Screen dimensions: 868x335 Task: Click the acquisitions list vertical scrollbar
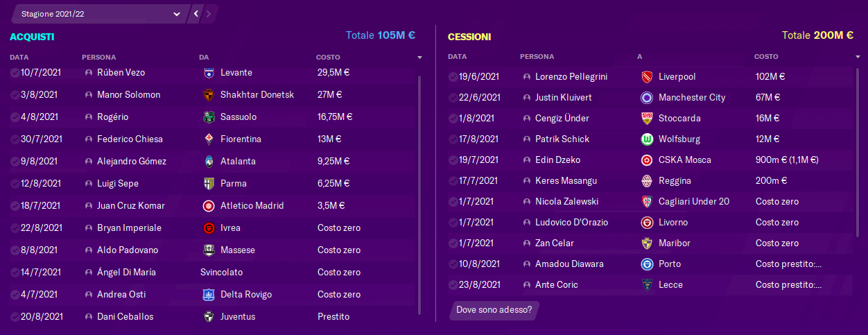click(419, 194)
